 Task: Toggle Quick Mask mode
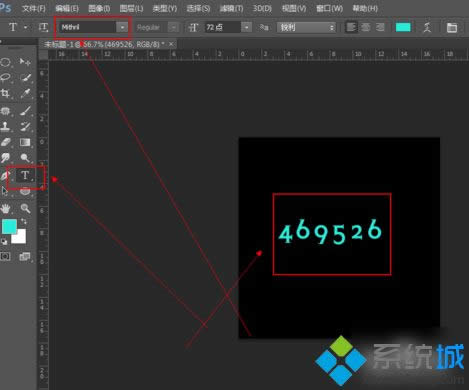[5, 256]
